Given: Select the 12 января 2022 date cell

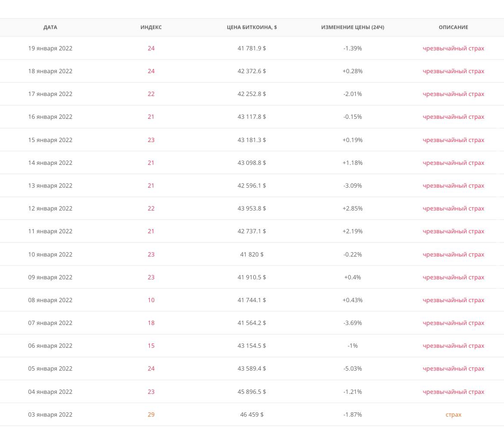Looking at the screenshot, I should [50, 208].
